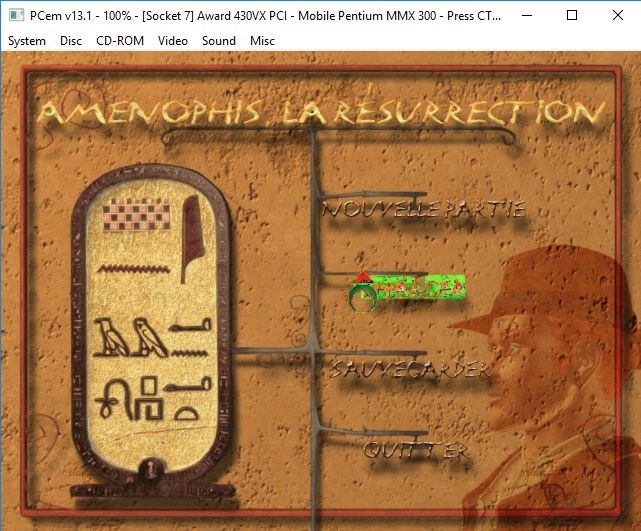Open the CD-ROM menu
The image size is (641, 531).
120,41
